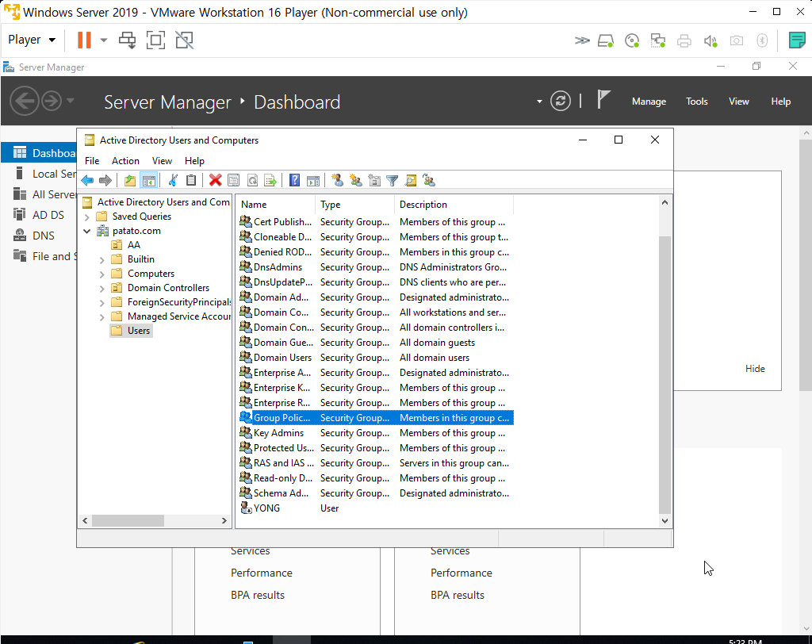Create new user with toolbar icon

(x=338, y=180)
